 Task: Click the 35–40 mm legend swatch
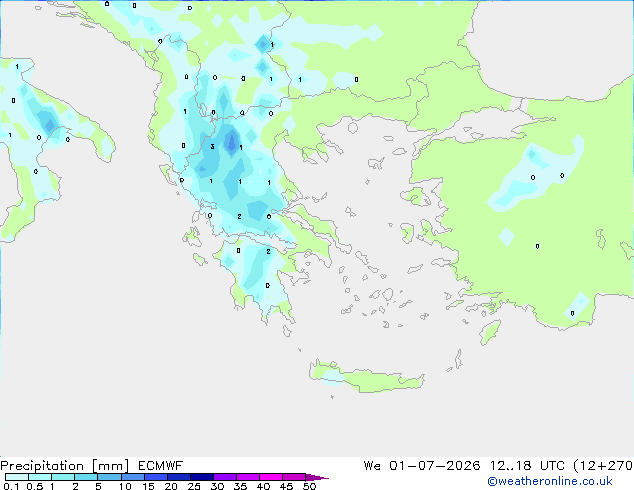(248, 477)
